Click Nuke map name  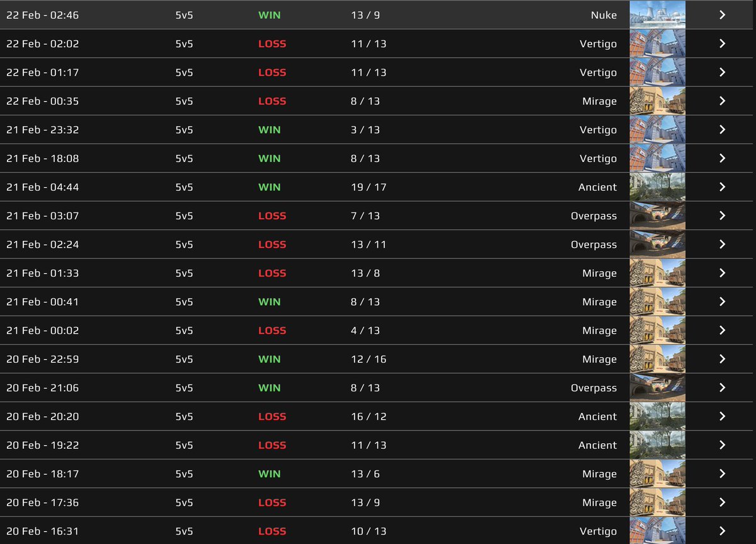tap(604, 15)
